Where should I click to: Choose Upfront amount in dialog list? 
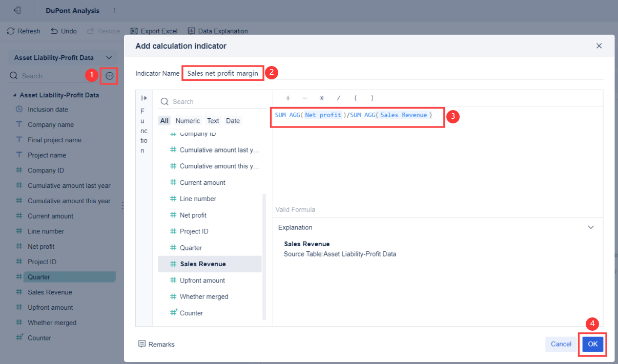point(210,281)
